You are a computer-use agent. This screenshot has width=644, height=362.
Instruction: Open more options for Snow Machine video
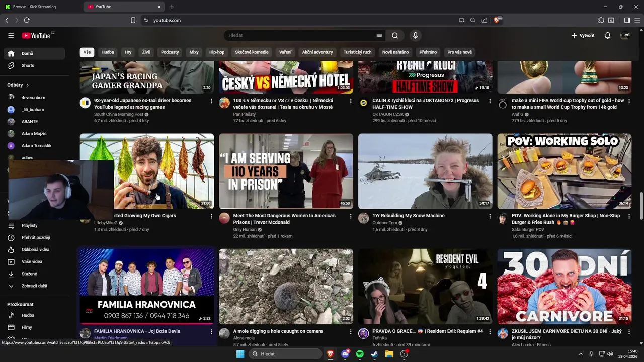tap(490, 216)
